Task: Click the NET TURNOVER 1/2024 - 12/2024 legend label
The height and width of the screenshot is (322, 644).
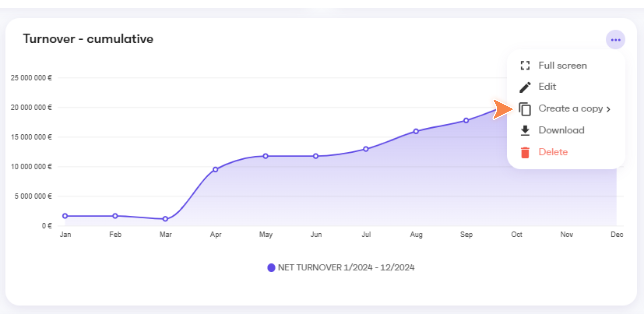Action: pos(346,267)
